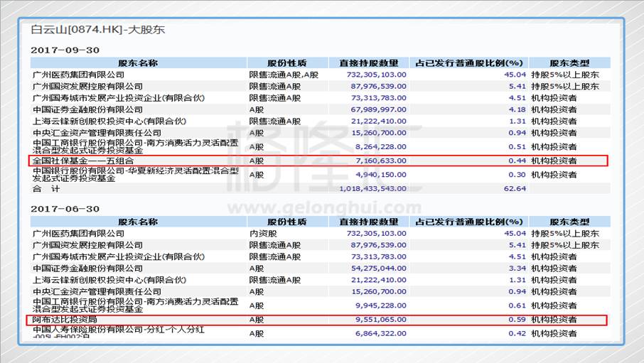Click the 0.42 percentage cell
This screenshot has width=644, height=363.
[517, 333]
